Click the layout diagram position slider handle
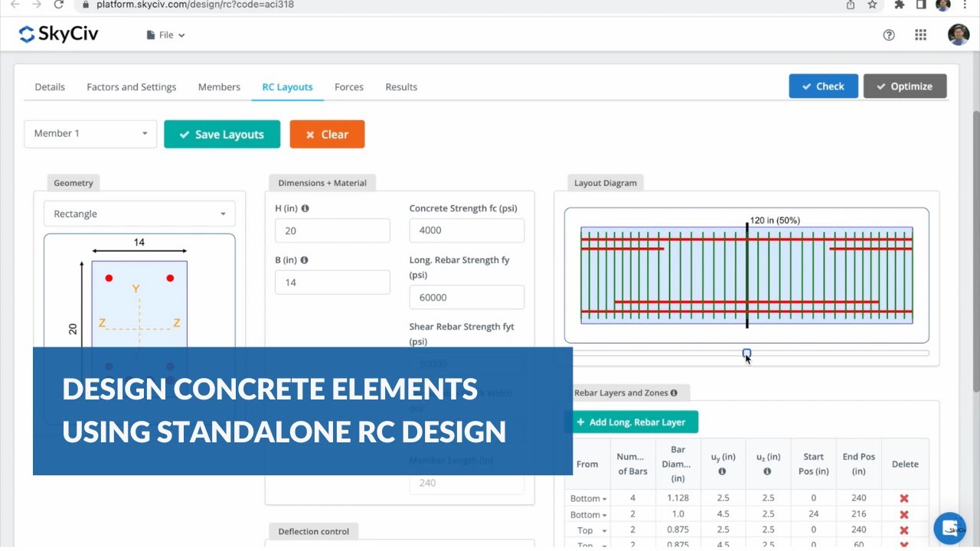 pyautogui.click(x=746, y=354)
